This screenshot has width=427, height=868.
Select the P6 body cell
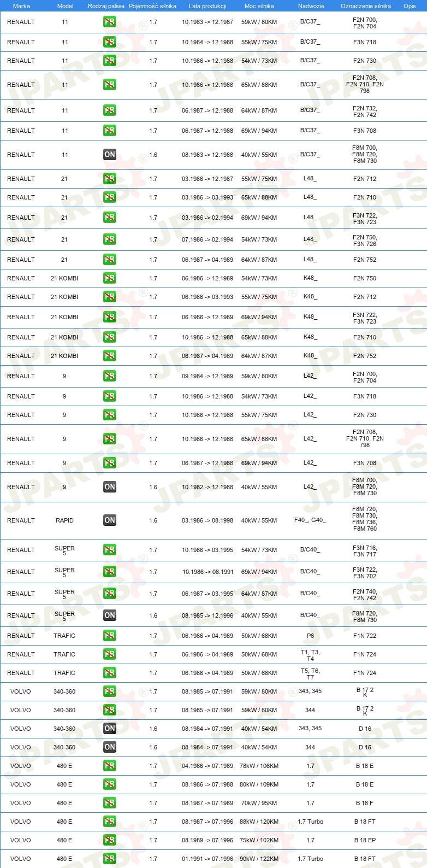click(x=310, y=636)
